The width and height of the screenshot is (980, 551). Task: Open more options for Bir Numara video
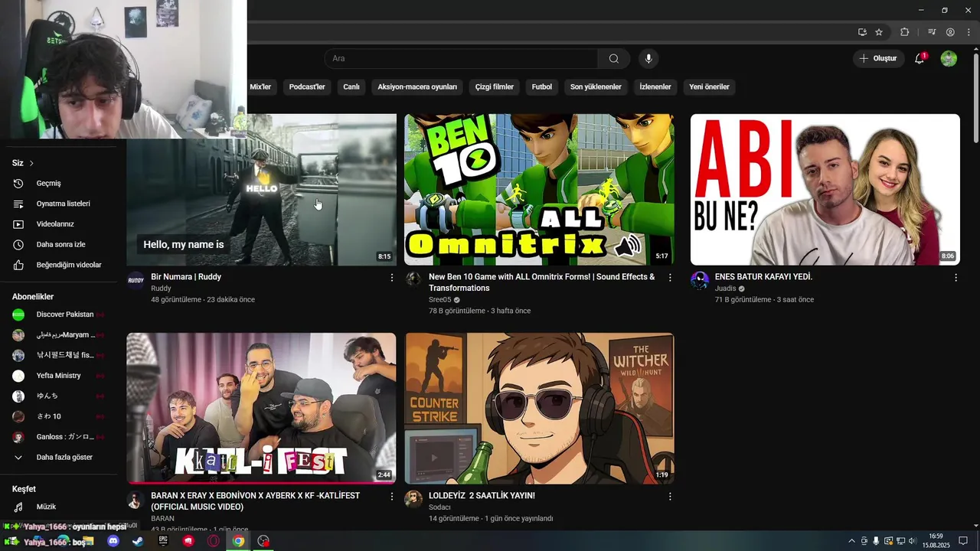[392, 278]
